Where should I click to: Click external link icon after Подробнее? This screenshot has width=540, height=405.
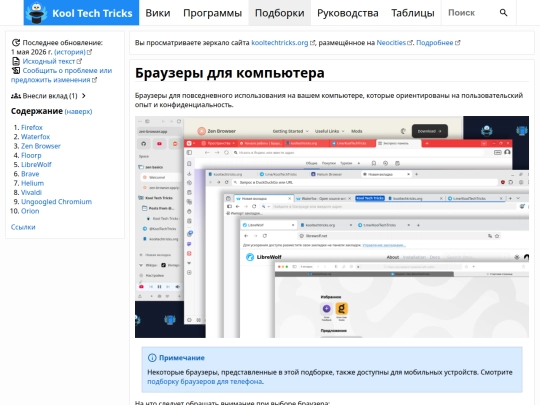click(x=457, y=43)
